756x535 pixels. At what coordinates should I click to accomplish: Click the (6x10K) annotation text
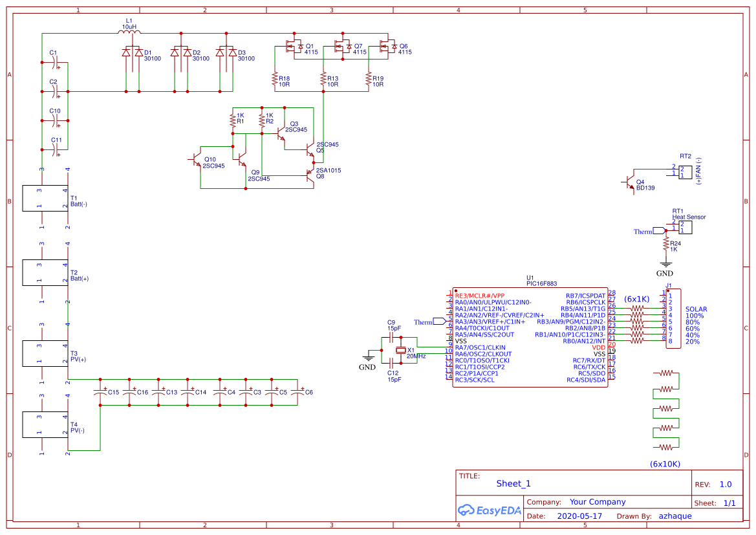pyautogui.click(x=665, y=464)
